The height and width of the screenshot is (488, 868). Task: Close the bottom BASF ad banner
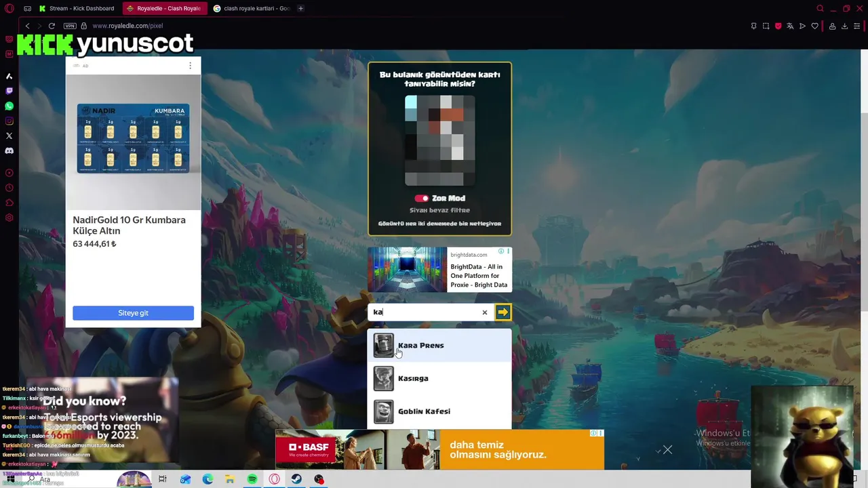click(667, 449)
